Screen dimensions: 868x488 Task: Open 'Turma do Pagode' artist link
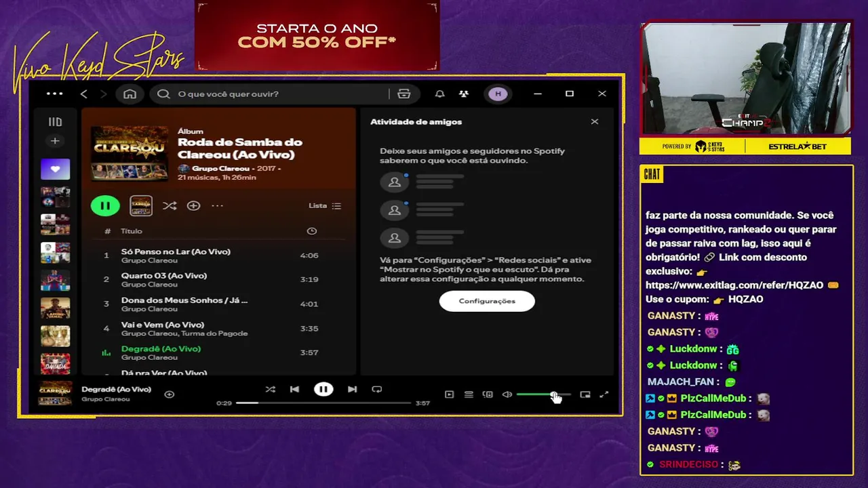214,333
